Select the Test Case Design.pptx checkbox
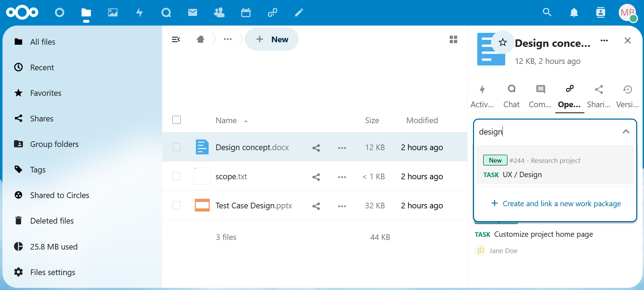The height and width of the screenshot is (290, 644). [176, 206]
